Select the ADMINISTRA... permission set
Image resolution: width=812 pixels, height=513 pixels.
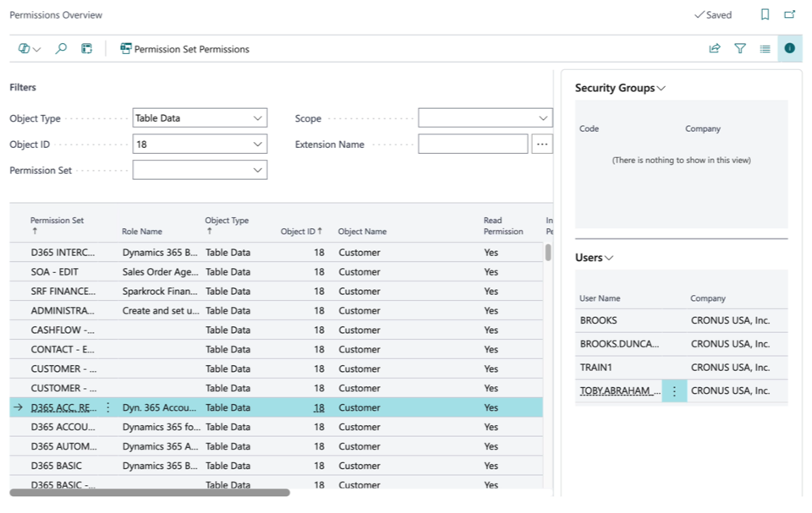(x=63, y=311)
